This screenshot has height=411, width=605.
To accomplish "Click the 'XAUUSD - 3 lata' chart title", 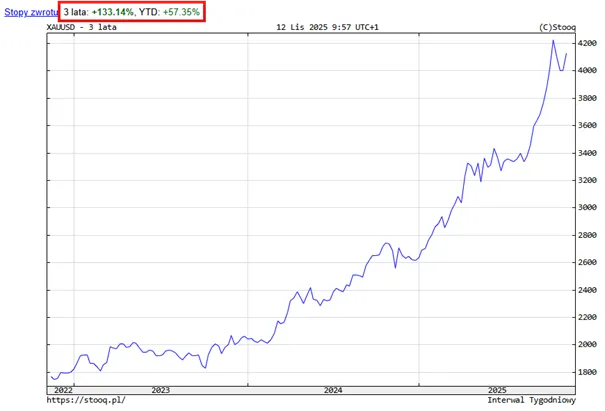I will coord(81,27).
